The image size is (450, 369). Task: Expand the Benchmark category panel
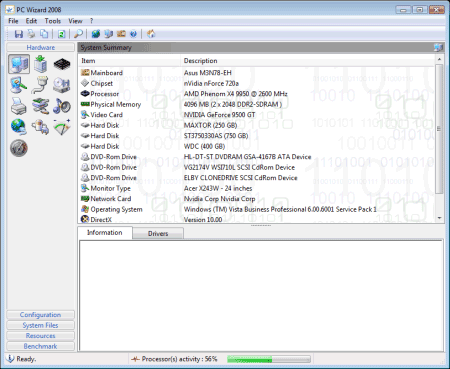(x=40, y=346)
